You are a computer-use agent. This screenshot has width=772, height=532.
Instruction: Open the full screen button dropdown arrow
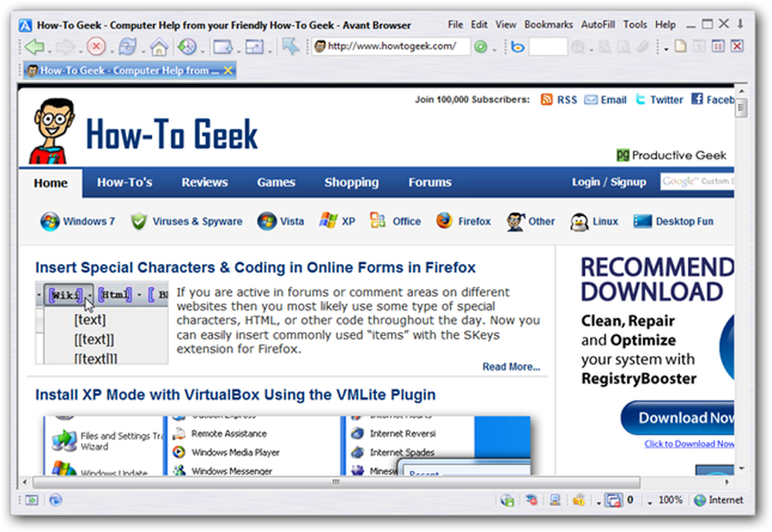point(270,51)
